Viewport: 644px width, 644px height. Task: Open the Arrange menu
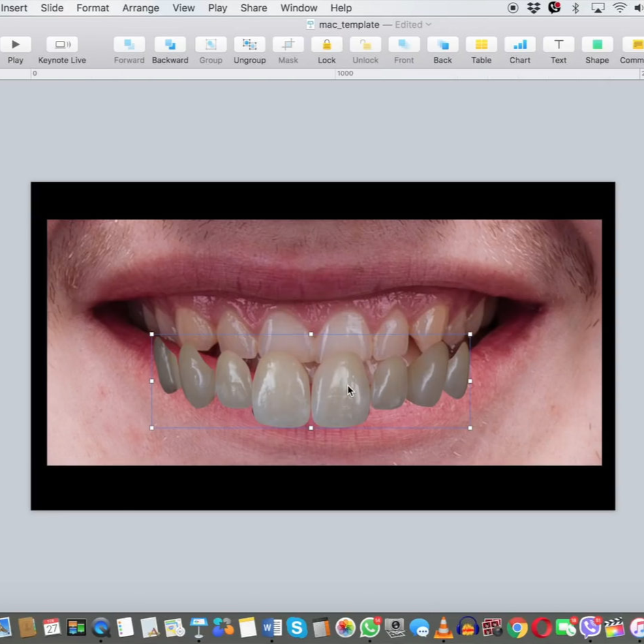tap(140, 8)
